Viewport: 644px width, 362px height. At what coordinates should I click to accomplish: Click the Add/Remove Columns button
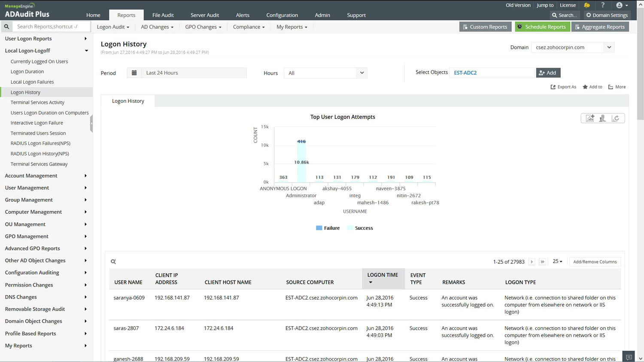pos(595,262)
